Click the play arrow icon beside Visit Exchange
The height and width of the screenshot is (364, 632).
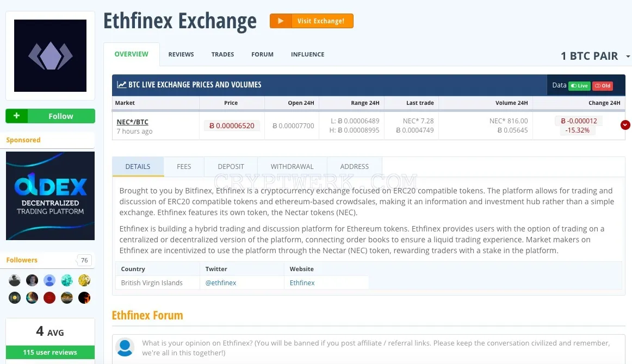pyautogui.click(x=281, y=21)
